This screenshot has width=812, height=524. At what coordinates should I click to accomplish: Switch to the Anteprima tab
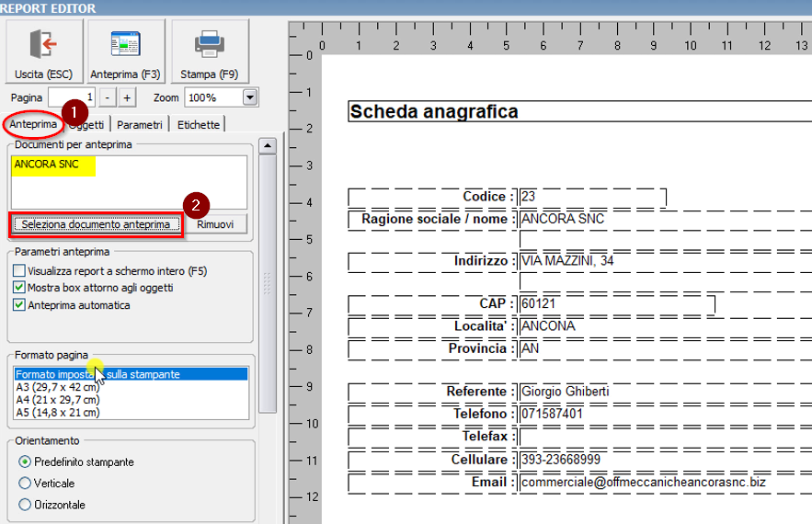point(33,125)
